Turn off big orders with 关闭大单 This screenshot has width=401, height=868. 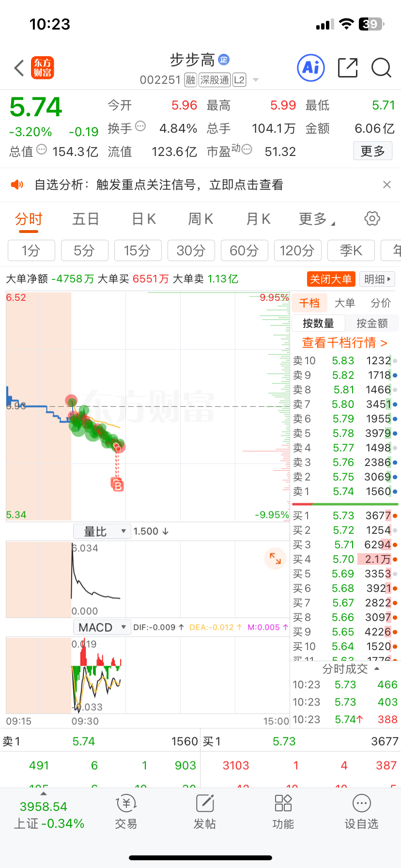[x=331, y=279]
